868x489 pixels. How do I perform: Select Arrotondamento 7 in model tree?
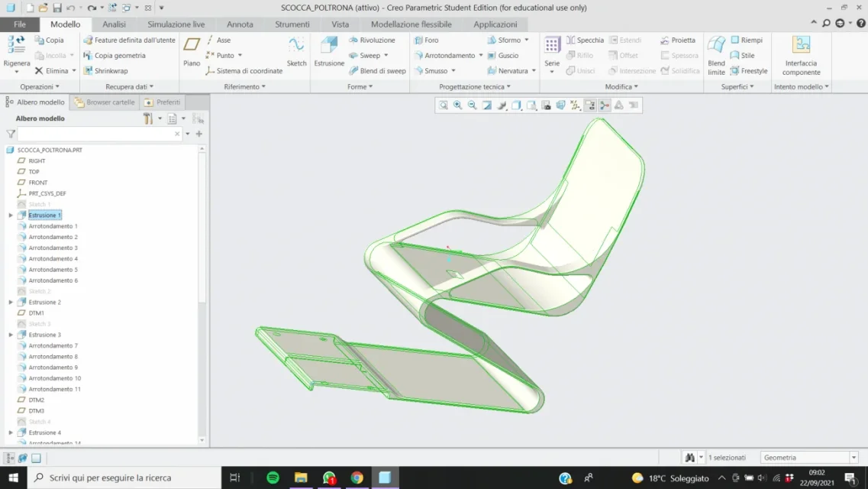pos(53,345)
